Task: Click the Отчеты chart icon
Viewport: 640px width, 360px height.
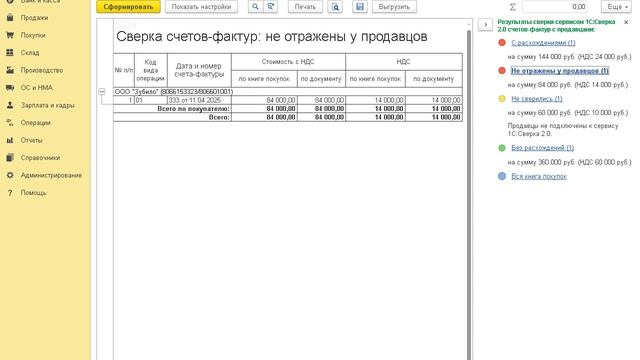Action: pos(10,140)
